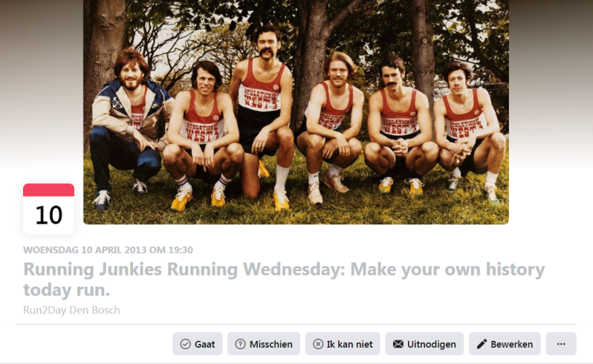Respond Misschien to the event
The image size is (593, 364).
(264, 344)
